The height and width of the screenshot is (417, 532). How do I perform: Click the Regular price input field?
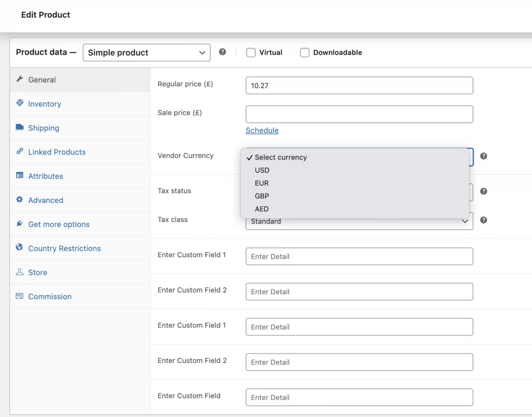(x=359, y=85)
